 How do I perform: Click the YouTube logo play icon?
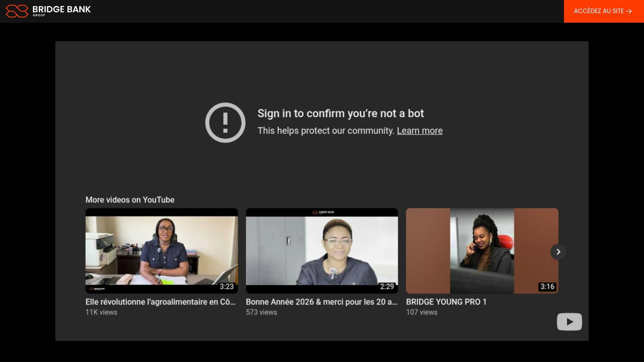569,322
